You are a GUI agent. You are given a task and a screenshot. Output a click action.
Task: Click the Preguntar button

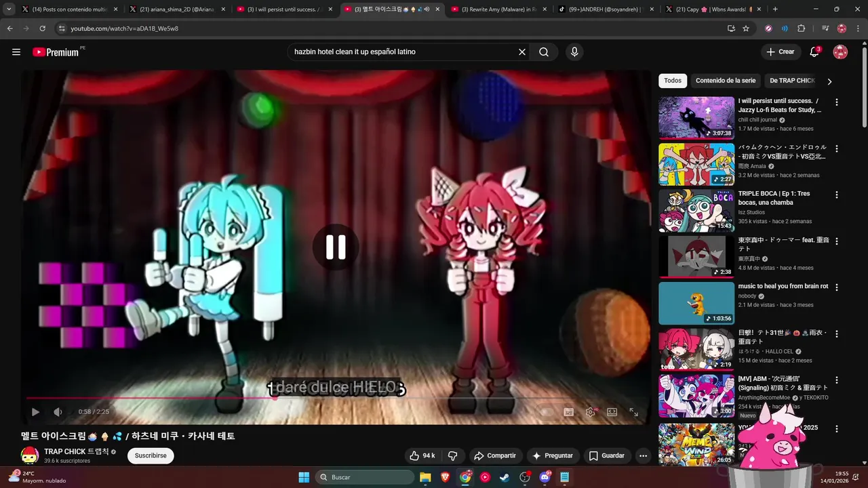pyautogui.click(x=553, y=455)
